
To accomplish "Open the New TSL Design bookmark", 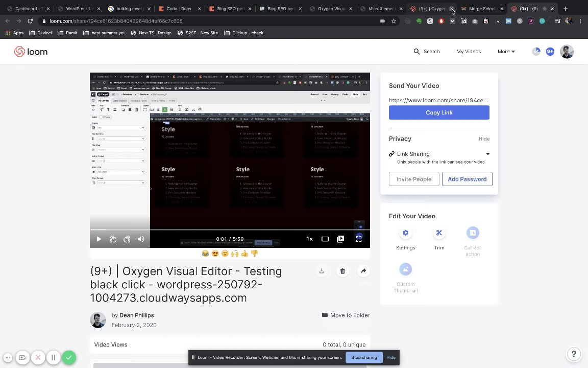I will (151, 33).
